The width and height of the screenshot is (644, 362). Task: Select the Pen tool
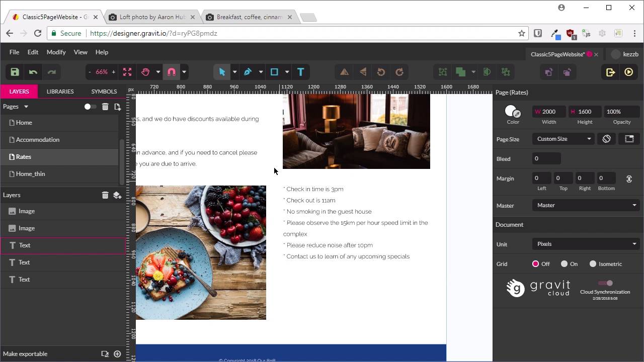coord(248,72)
